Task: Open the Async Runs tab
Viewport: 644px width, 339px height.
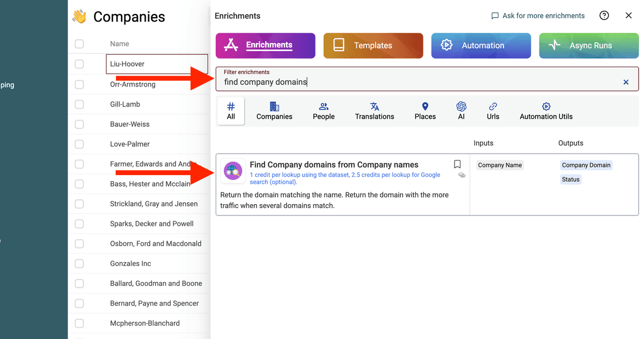Action: [x=589, y=46]
